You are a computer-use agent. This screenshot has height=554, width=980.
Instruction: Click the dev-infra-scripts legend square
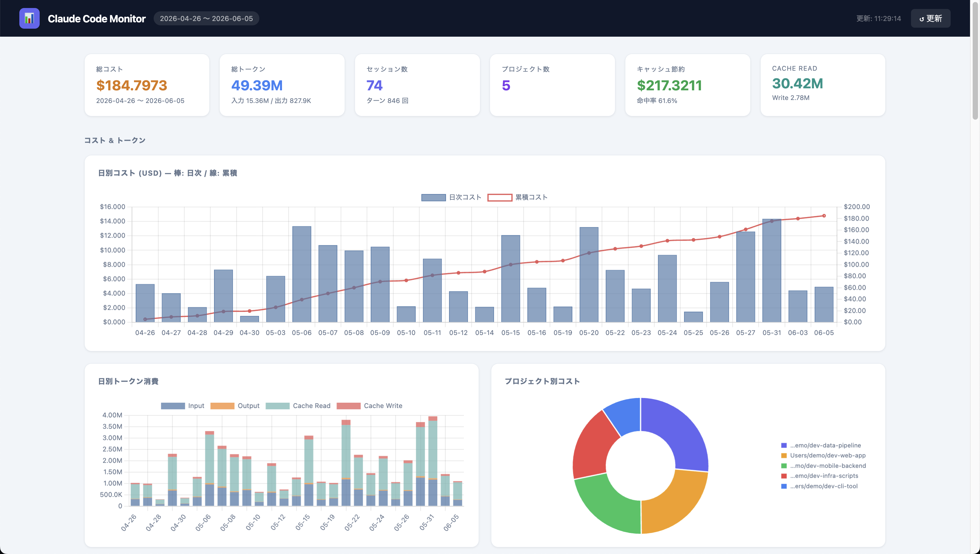(x=784, y=476)
